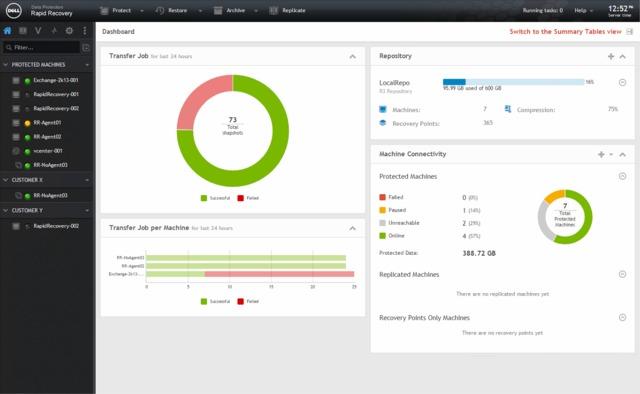Open the settings gear in the sidebar toolbar

(x=69, y=31)
